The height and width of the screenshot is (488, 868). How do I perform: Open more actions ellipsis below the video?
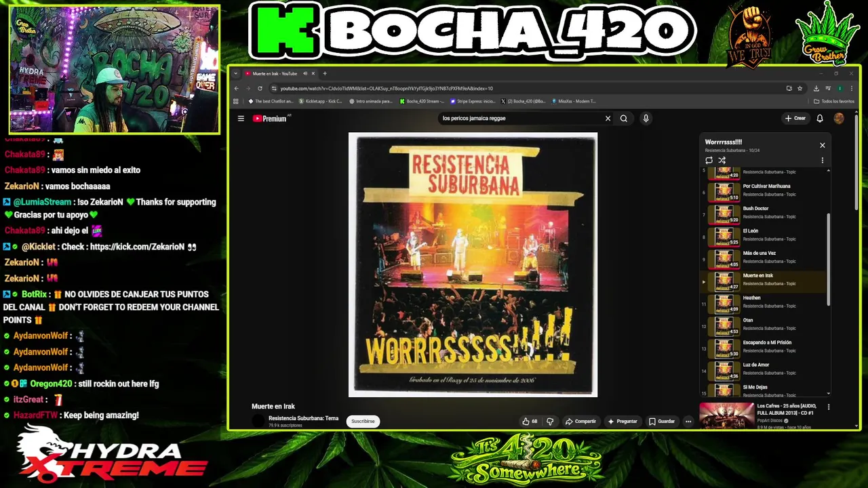tap(688, 422)
